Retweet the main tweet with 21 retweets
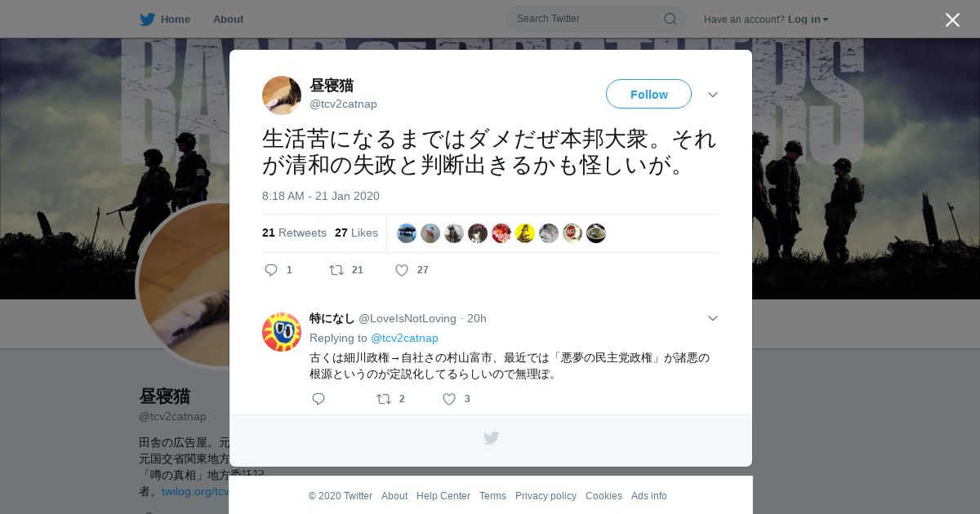The width and height of the screenshot is (980, 514). 336,270
